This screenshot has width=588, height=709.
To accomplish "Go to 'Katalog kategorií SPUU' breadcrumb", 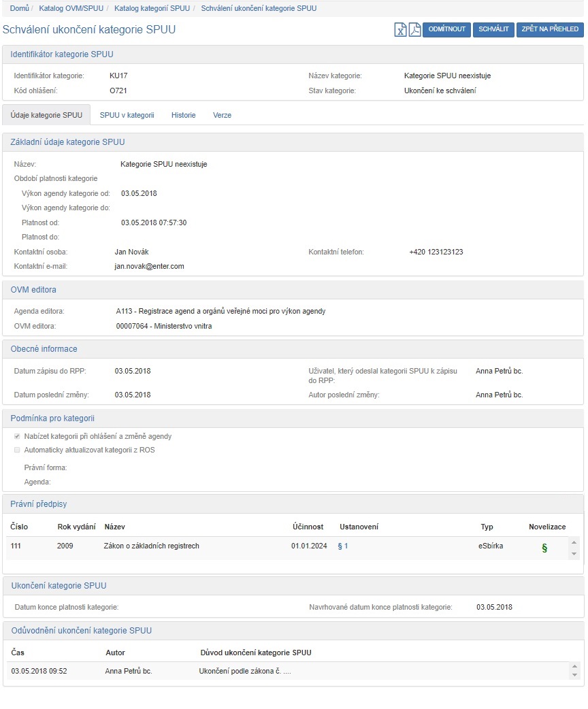I will click(x=152, y=8).
